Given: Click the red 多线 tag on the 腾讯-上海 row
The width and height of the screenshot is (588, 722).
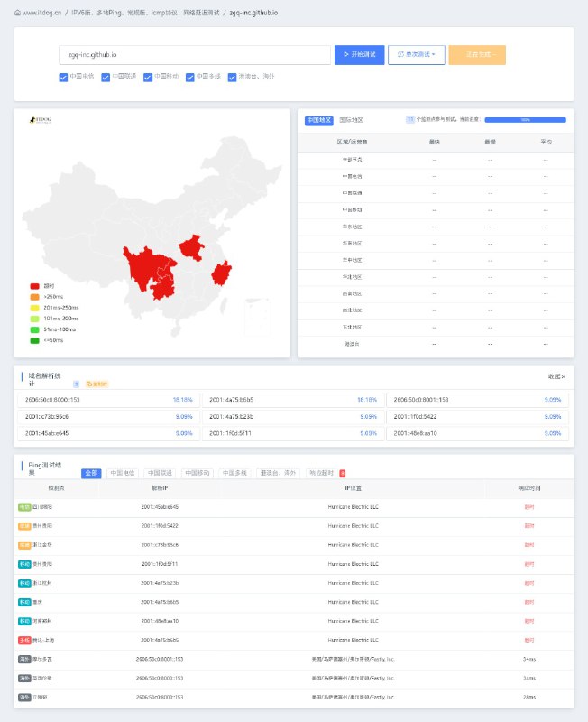Looking at the screenshot, I should coord(24,640).
